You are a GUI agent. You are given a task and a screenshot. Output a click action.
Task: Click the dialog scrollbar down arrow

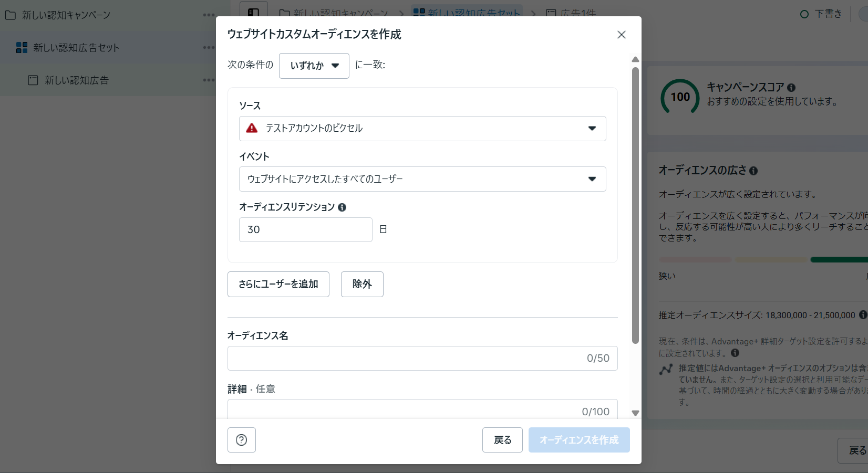(635, 413)
